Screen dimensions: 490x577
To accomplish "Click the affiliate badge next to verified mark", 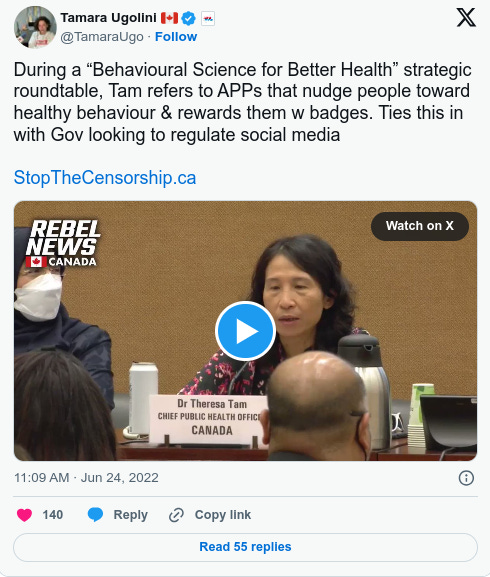I will coord(208,18).
